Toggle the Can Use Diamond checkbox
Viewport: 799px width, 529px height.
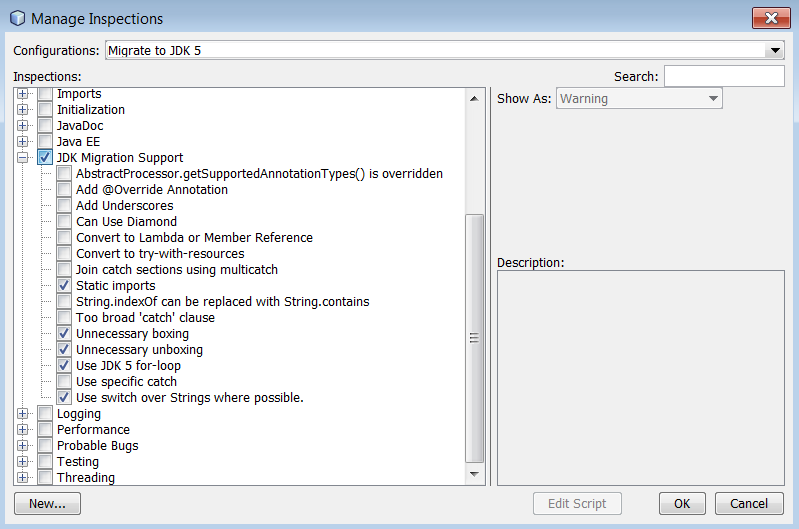(x=64, y=222)
